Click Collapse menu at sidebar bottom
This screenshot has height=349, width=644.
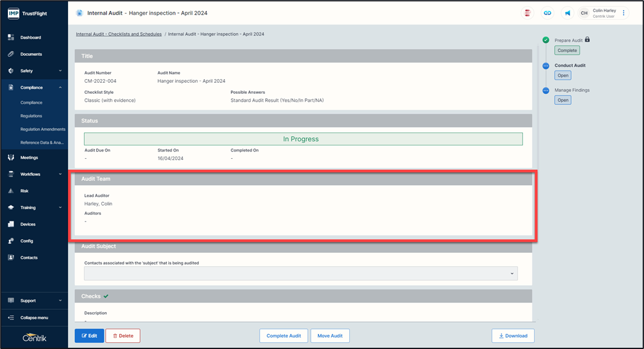pyautogui.click(x=34, y=318)
